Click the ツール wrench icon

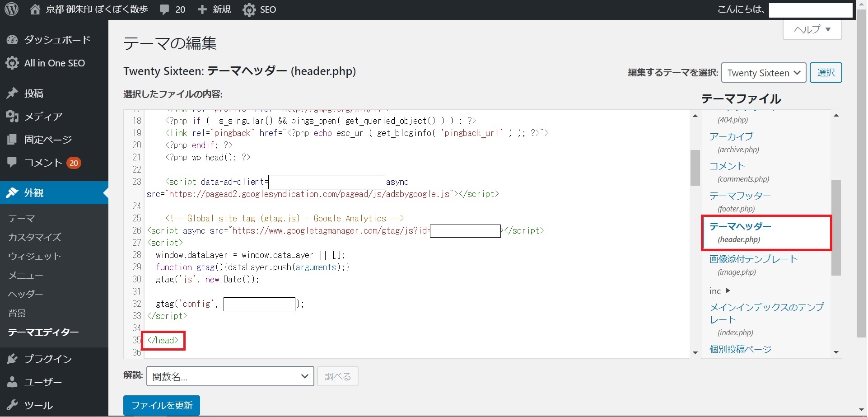tap(12, 405)
